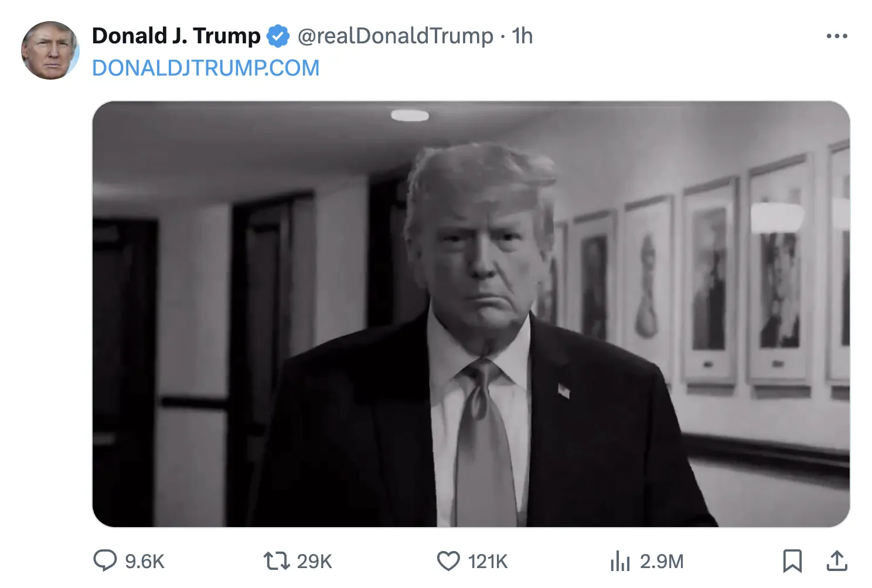Open the tweet author's profile picture
The image size is (872, 588).
50,50
